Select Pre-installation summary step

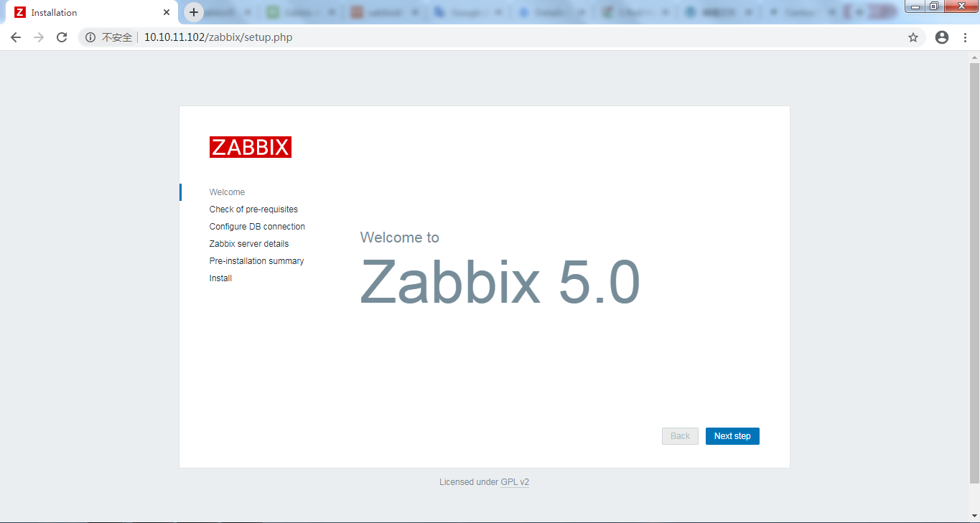coord(256,261)
